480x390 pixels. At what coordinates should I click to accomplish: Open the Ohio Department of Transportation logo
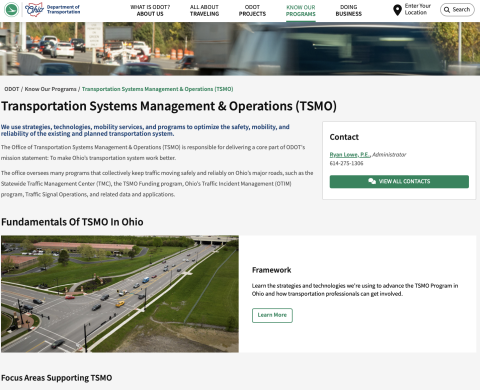(x=53, y=9)
